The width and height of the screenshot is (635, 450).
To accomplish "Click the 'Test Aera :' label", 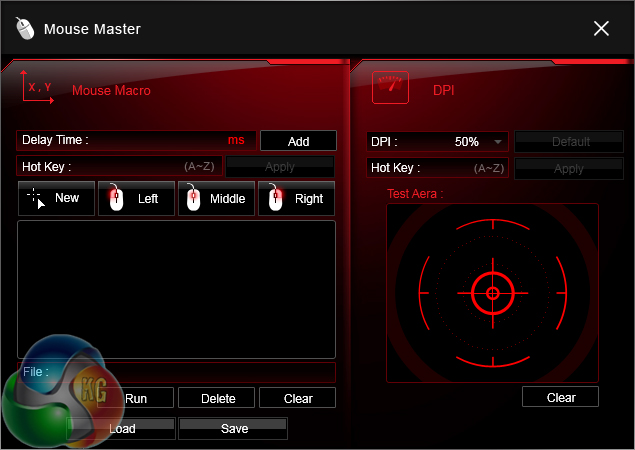I will click(415, 194).
